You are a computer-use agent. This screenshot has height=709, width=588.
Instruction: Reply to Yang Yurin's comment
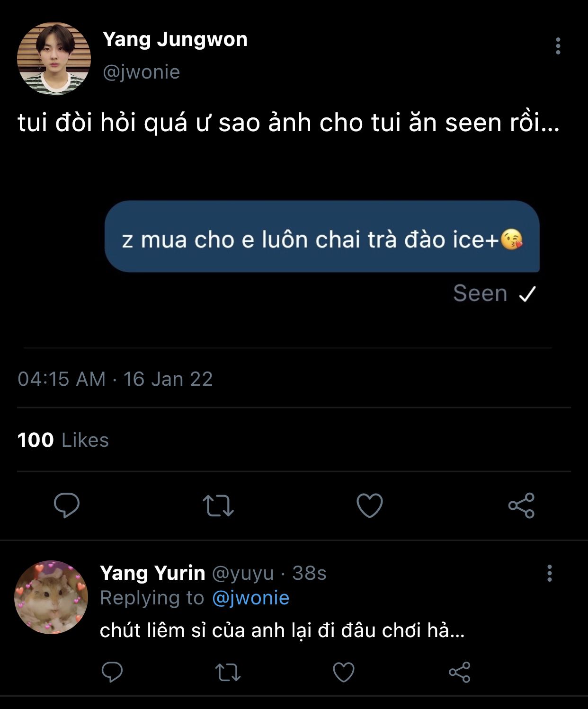[x=112, y=672]
